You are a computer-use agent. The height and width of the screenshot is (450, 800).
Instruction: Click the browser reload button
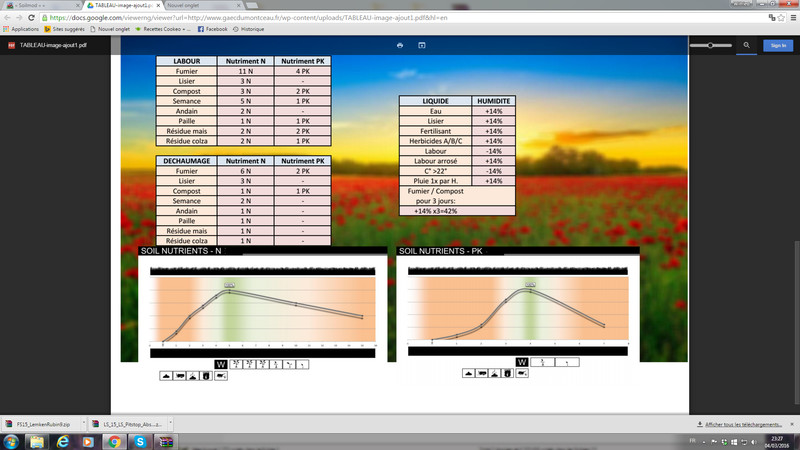pyautogui.click(x=31, y=17)
